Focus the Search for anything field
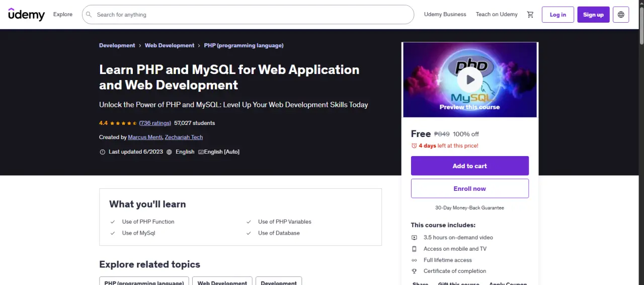The height and width of the screenshot is (285, 644). [x=248, y=15]
